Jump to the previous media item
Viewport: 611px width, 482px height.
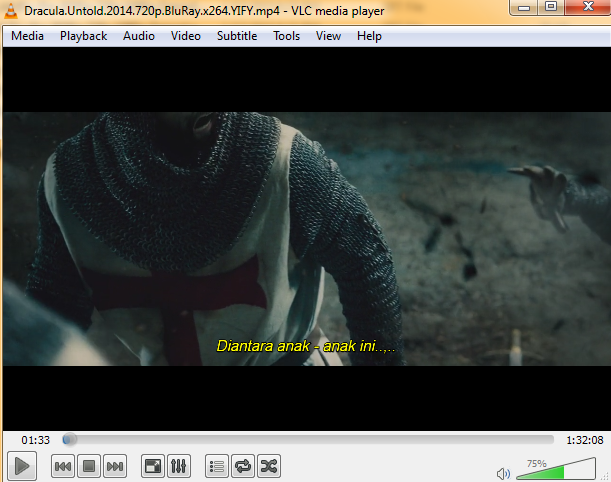(63, 466)
